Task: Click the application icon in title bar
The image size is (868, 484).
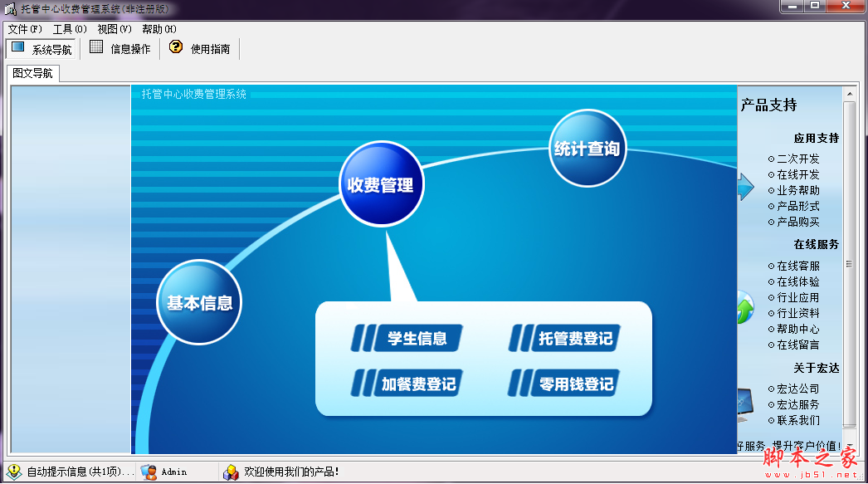Action: pyautogui.click(x=10, y=9)
